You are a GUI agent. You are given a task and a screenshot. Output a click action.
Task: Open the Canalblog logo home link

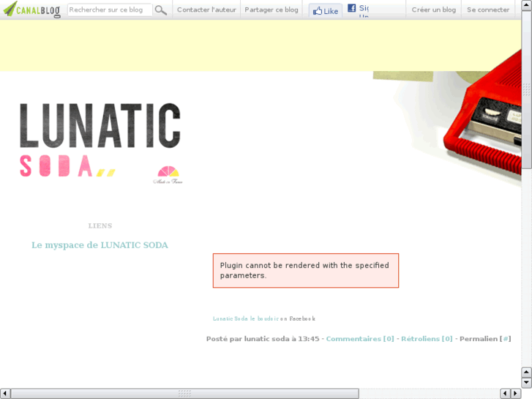(x=32, y=10)
